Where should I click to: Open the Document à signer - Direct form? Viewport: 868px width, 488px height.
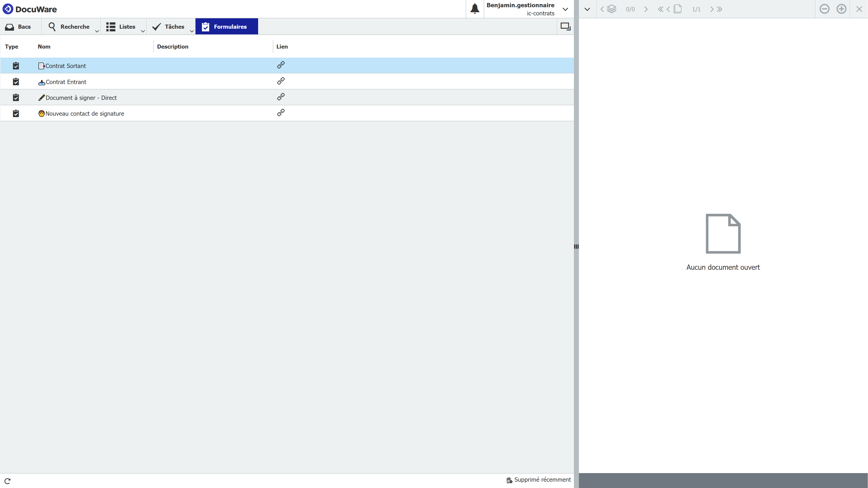tap(81, 98)
